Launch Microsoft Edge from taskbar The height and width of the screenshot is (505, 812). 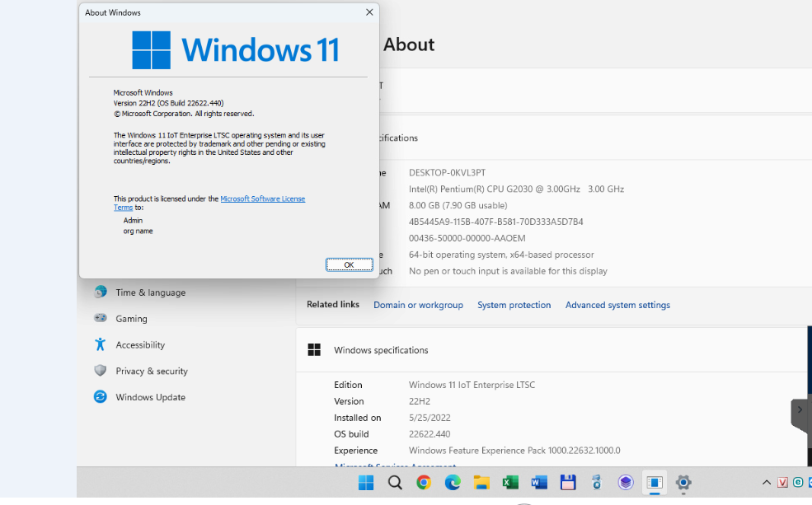(453, 483)
